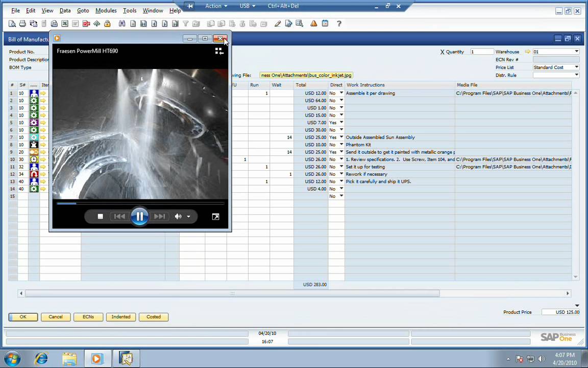The image size is (588, 368).
Task: Go to the previous track in the player
Action: [x=119, y=216]
